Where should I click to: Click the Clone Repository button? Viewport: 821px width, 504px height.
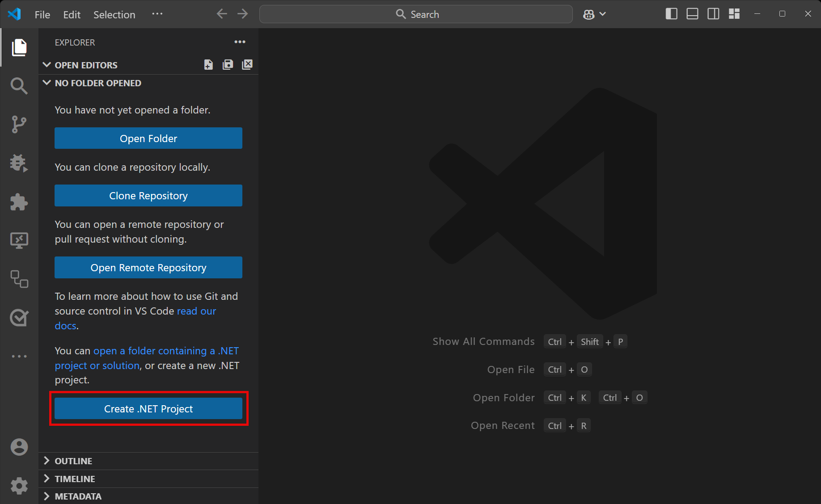point(148,196)
